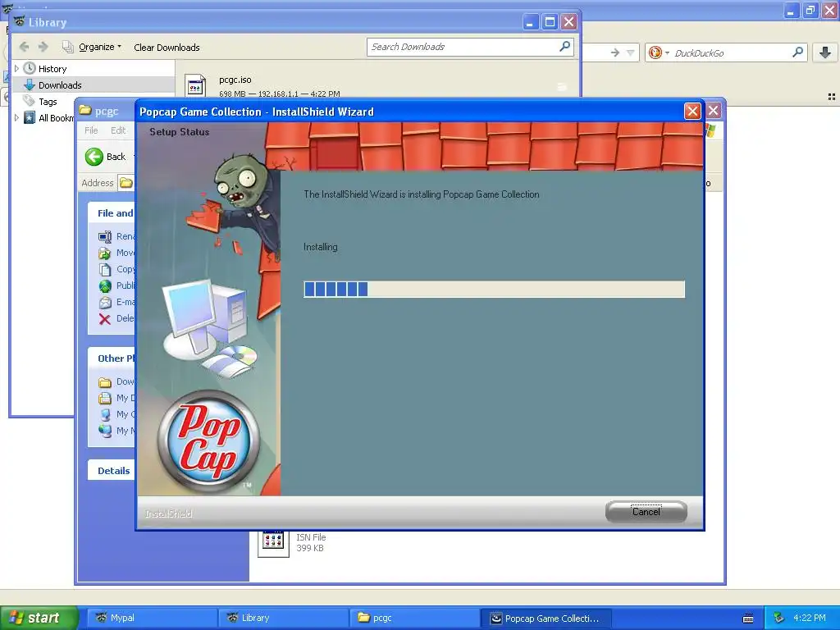This screenshot has width=840, height=630.
Task: Click the My Computer icon in Other Places
Action: (x=105, y=414)
